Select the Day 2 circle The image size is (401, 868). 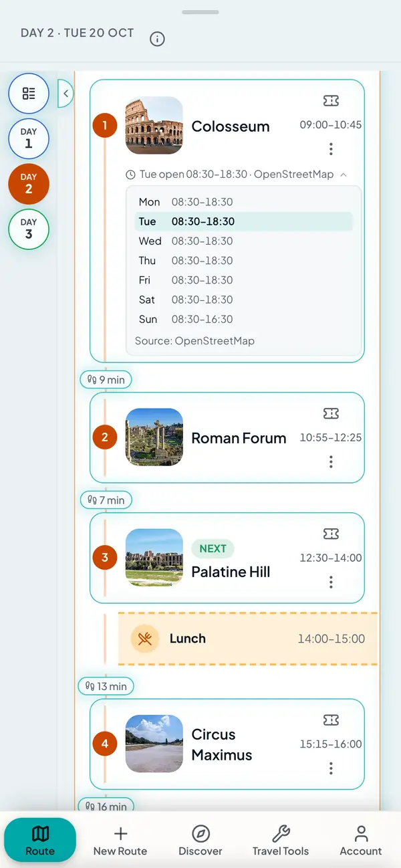point(29,183)
